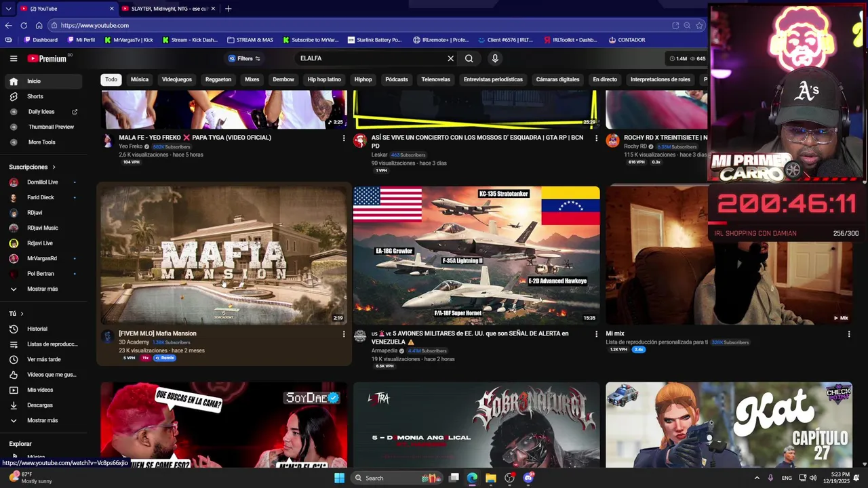Open the military planes Venezuela thumbnail

[x=476, y=255]
